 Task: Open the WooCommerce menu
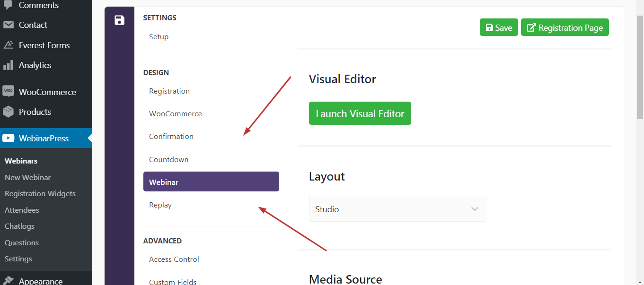pos(46,92)
